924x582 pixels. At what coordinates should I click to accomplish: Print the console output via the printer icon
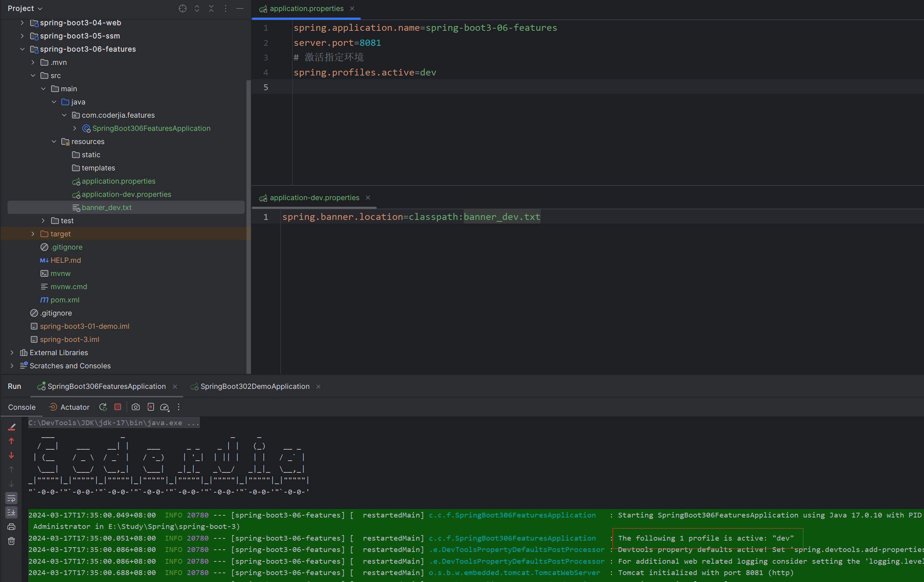pos(11,526)
